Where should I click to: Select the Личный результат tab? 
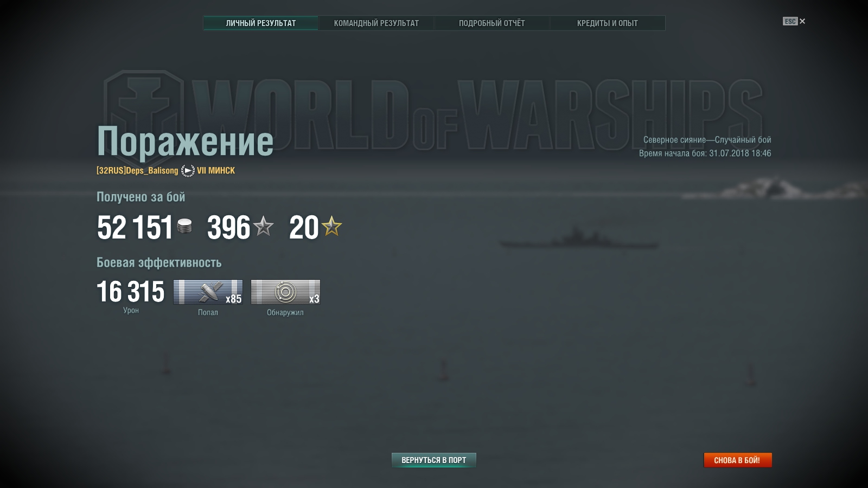pyautogui.click(x=261, y=23)
